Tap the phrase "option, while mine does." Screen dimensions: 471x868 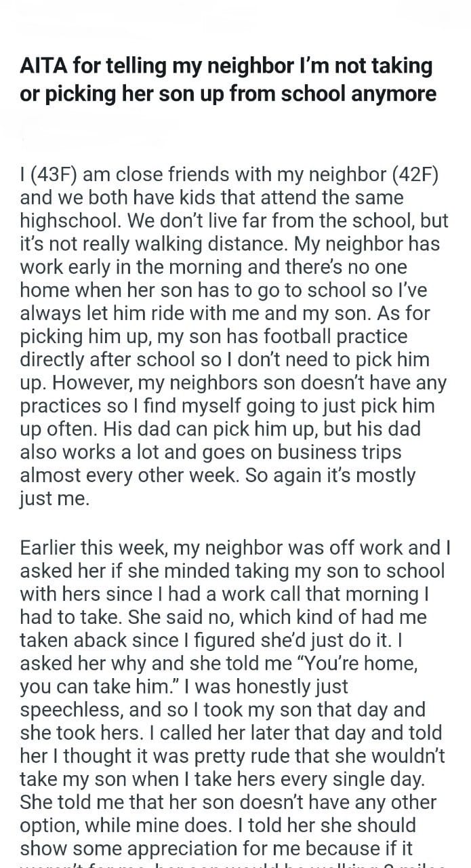tap(127, 825)
